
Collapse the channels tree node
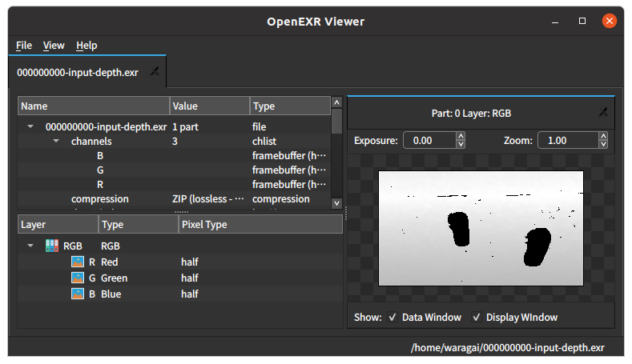[56, 141]
